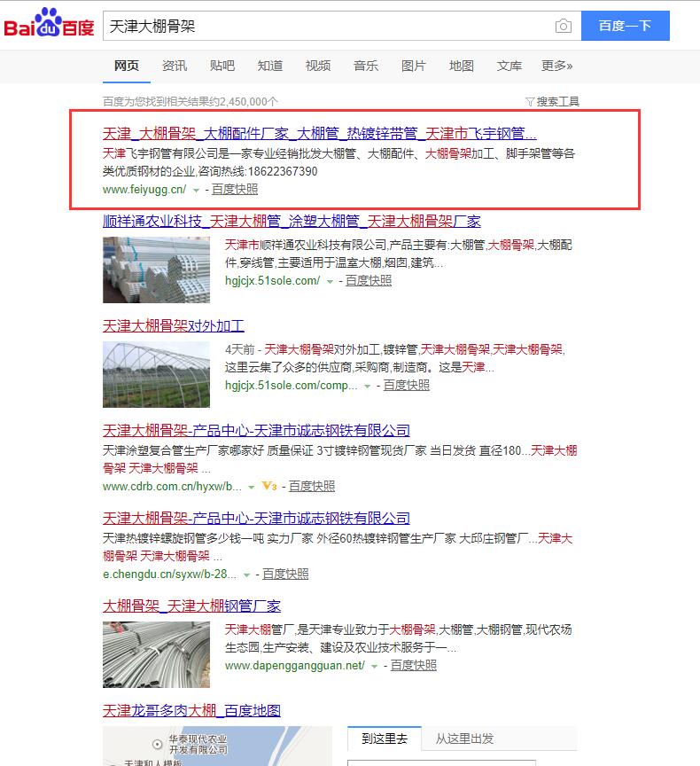Switch to the 贴吧 tab
Screen dimensions: 700x766
pyautogui.click(x=222, y=66)
